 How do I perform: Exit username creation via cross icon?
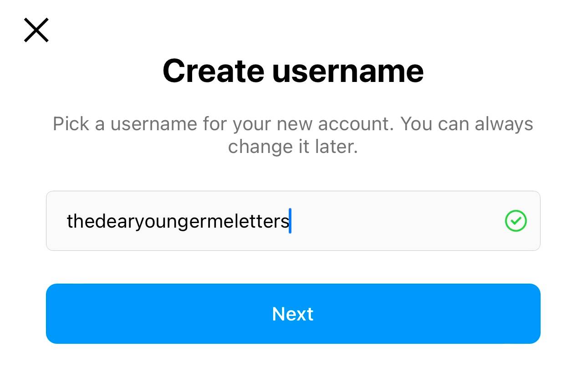pyautogui.click(x=36, y=30)
